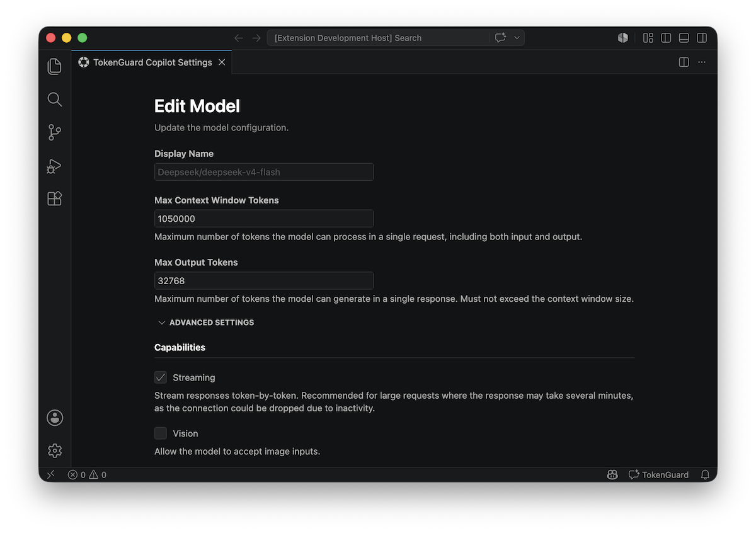
Task: Open the warnings count in status bar
Action: pyautogui.click(x=98, y=474)
